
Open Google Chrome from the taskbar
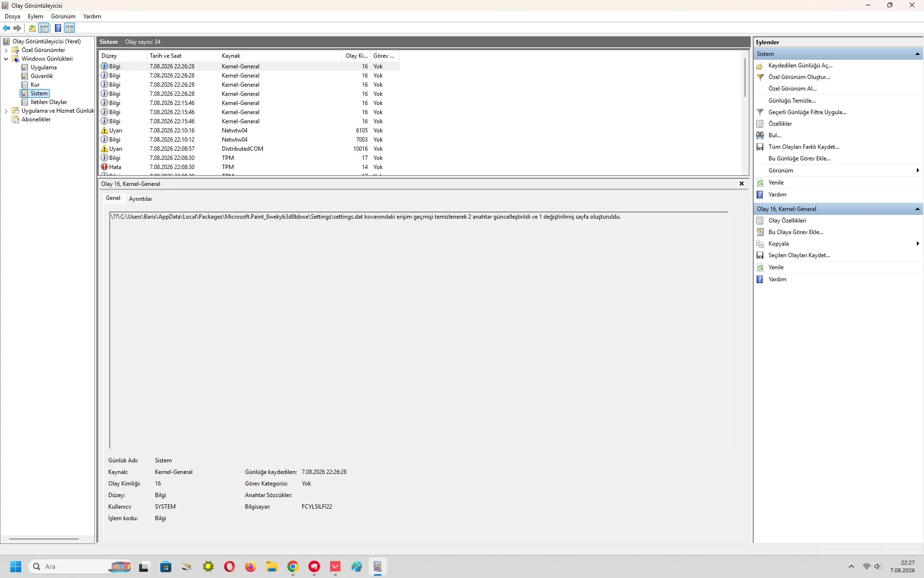[293, 566]
